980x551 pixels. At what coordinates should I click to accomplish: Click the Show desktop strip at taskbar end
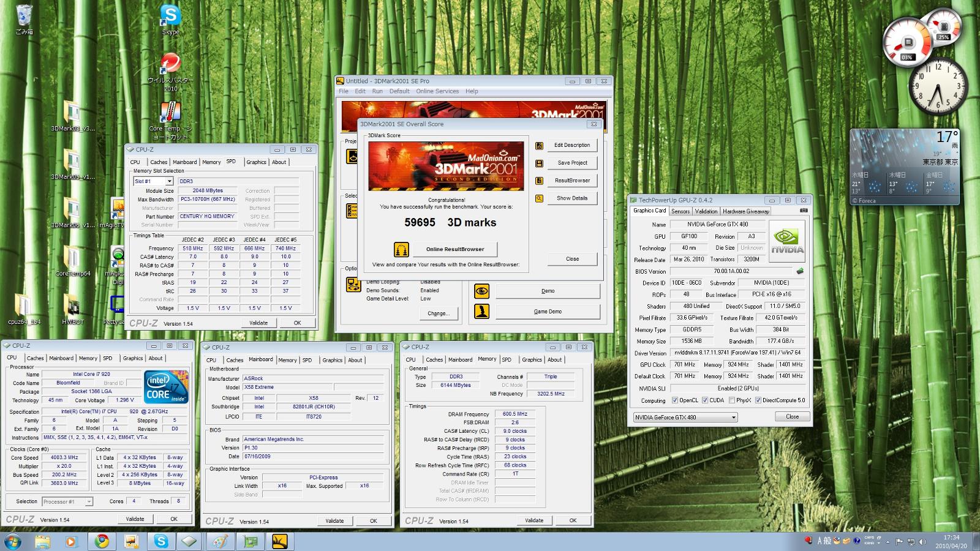[x=976, y=541]
